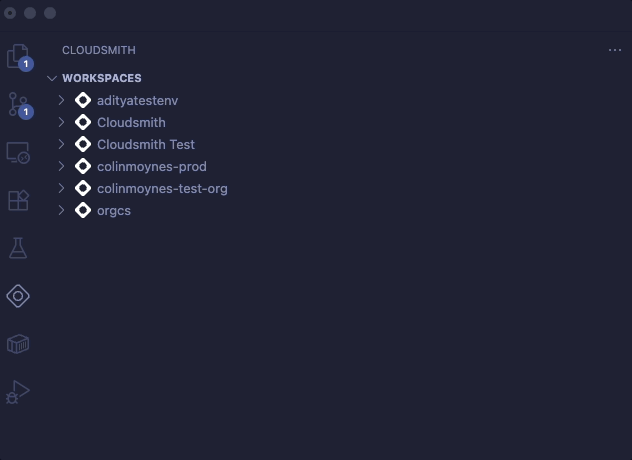Expand the adityatestenv workspace
This screenshot has height=460, width=632.
click(61, 100)
